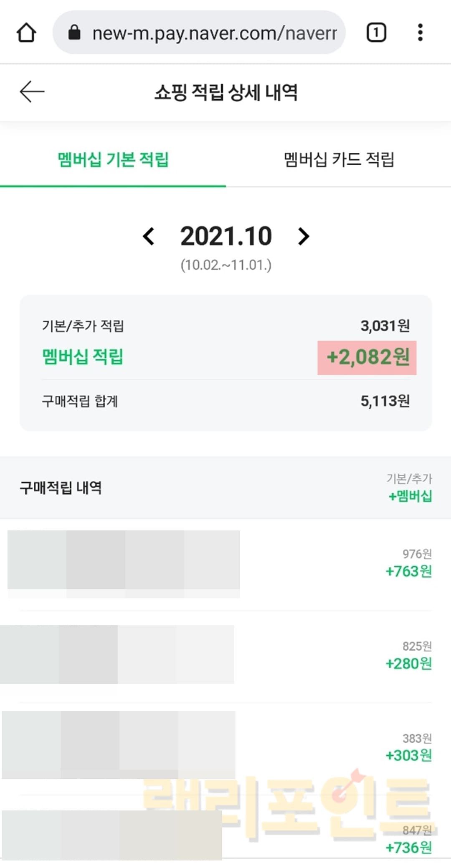Open the fourth purchase item thumbnail
451x868 pixels.
112,835
